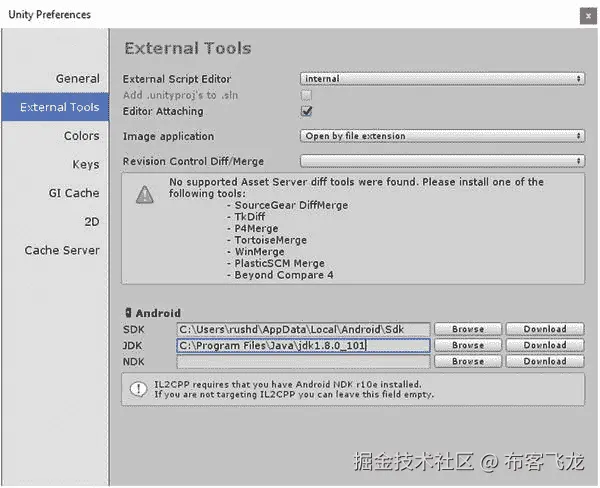Click the 'External Script Editor' label
Viewport: 600px width, 488px height.
coord(177,79)
